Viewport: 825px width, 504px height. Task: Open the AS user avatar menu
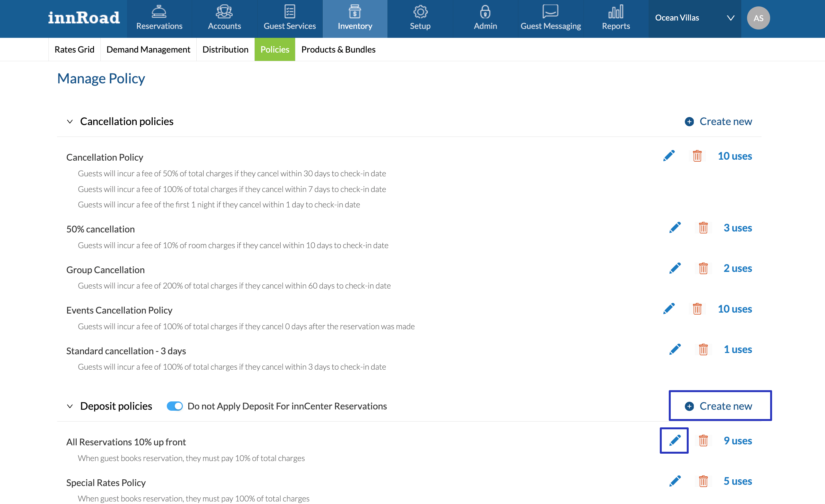point(758,18)
